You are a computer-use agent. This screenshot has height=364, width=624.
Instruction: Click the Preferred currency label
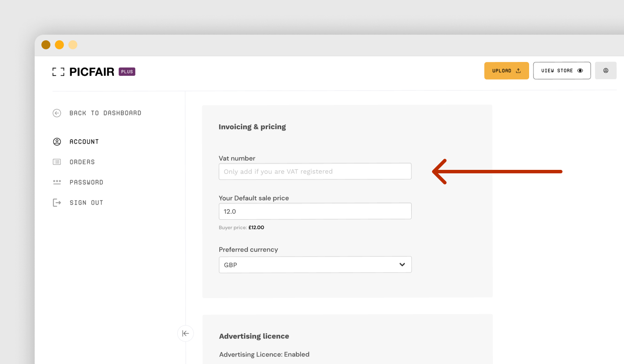(x=248, y=250)
